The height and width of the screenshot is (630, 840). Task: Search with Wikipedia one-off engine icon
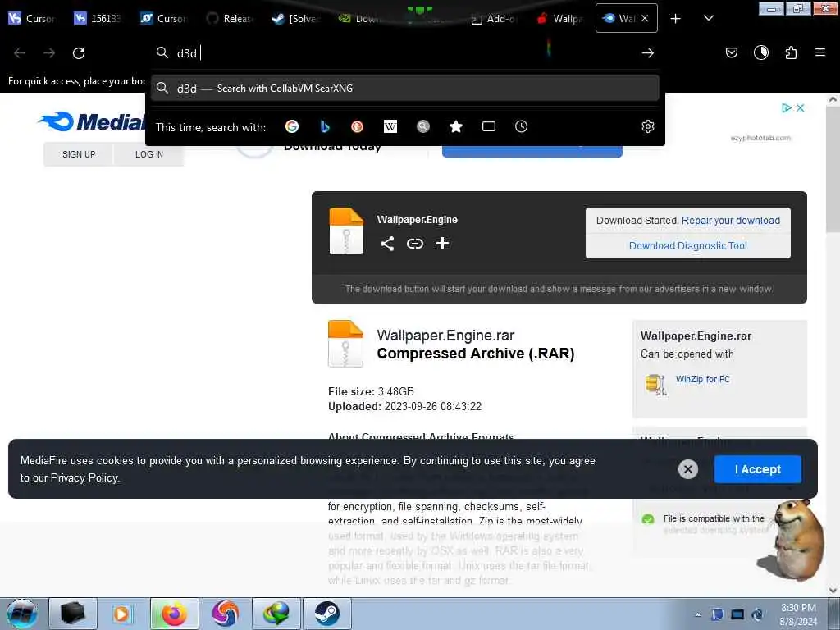coord(390,126)
